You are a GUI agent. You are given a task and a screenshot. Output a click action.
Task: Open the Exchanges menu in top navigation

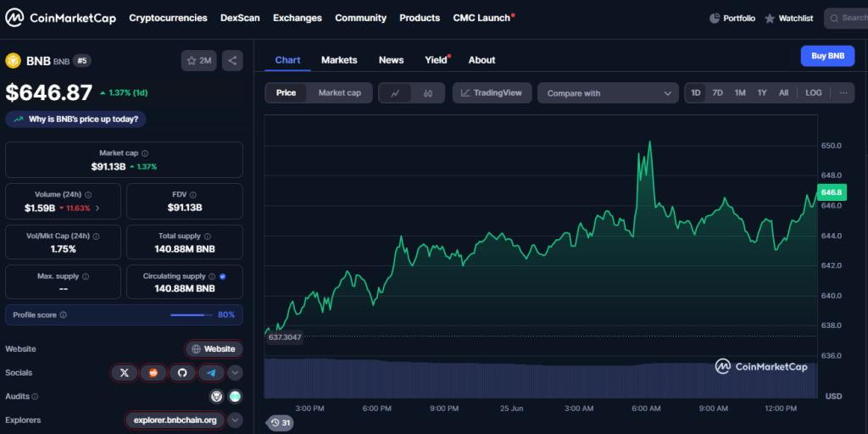298,18
